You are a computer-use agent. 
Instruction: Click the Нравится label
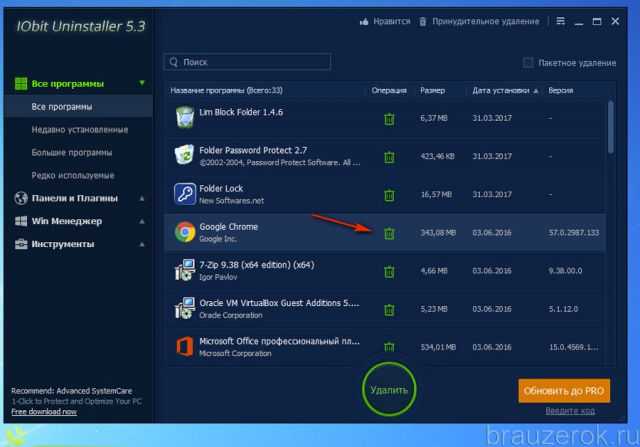(x=391, y=21)
